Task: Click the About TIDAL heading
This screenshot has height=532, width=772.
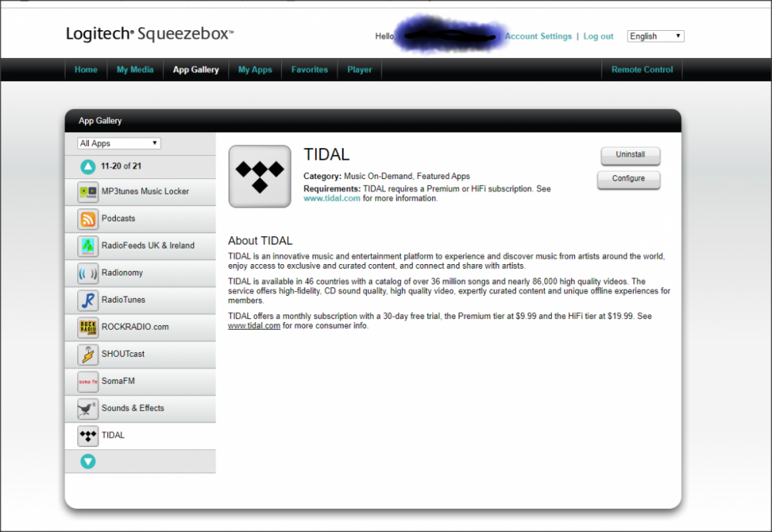Action: [x=260, y=241]
